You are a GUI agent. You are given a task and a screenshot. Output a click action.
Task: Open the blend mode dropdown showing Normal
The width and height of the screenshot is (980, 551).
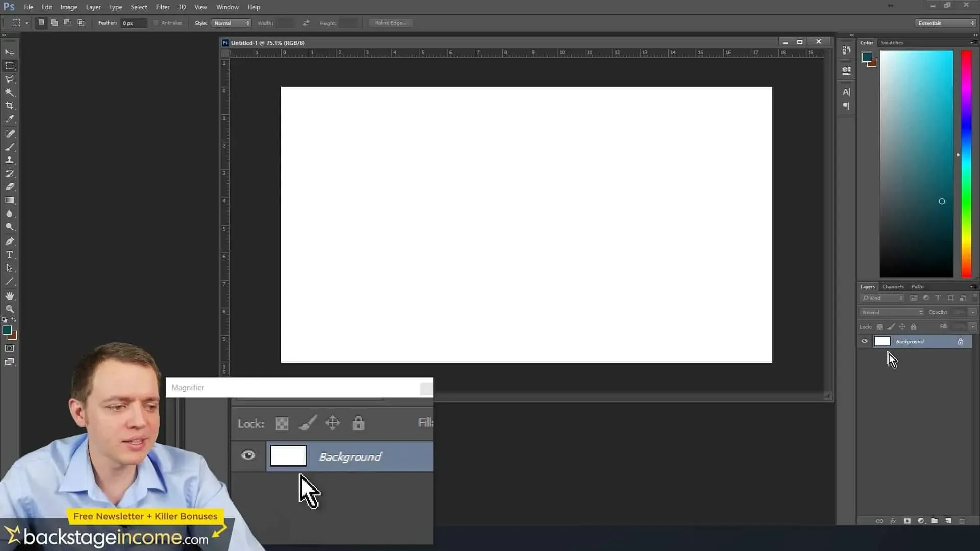891,312
